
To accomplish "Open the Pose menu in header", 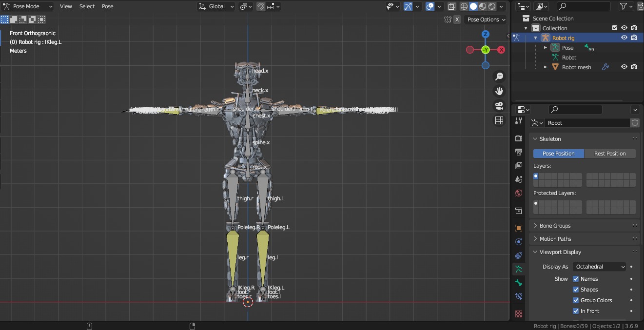I will point(108,6).
